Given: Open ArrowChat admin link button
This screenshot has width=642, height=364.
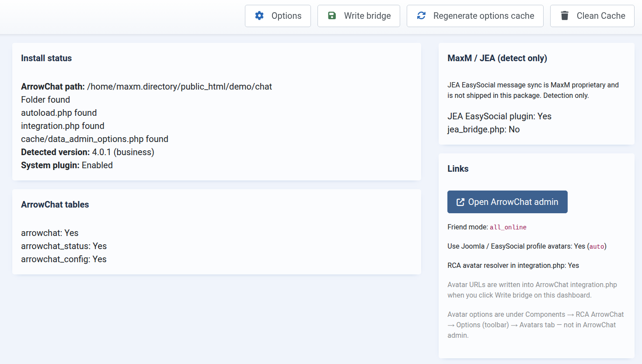Looking at the screenshot, I should 507,202.
